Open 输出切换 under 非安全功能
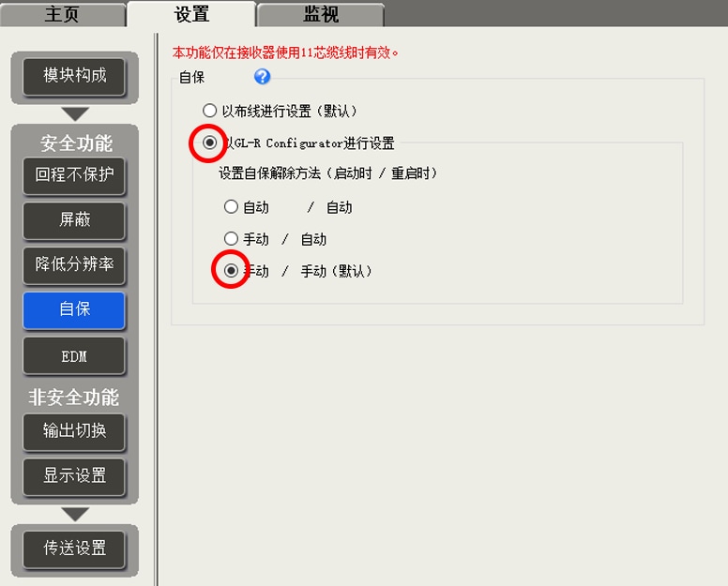728x586 pixels. point(74,430)
